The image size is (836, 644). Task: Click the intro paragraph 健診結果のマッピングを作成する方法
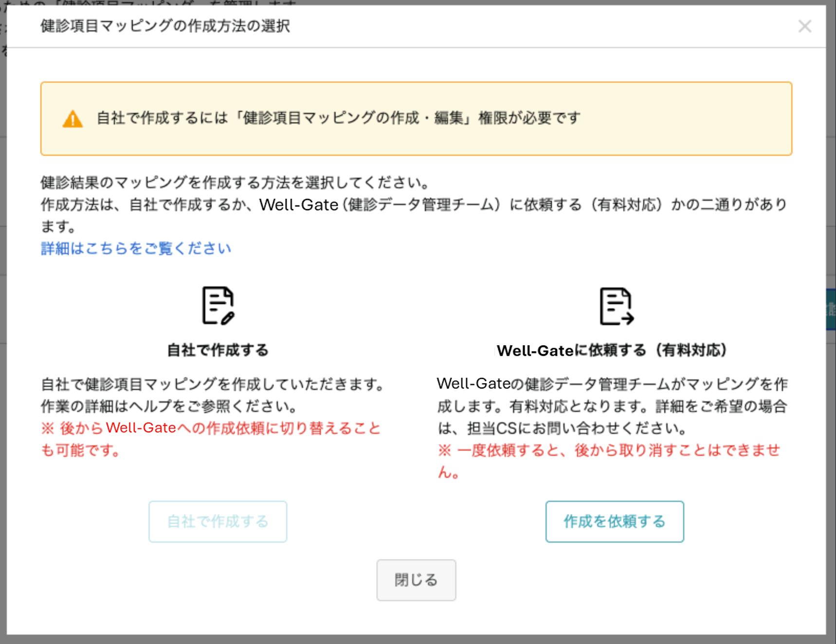pos(414,204)
